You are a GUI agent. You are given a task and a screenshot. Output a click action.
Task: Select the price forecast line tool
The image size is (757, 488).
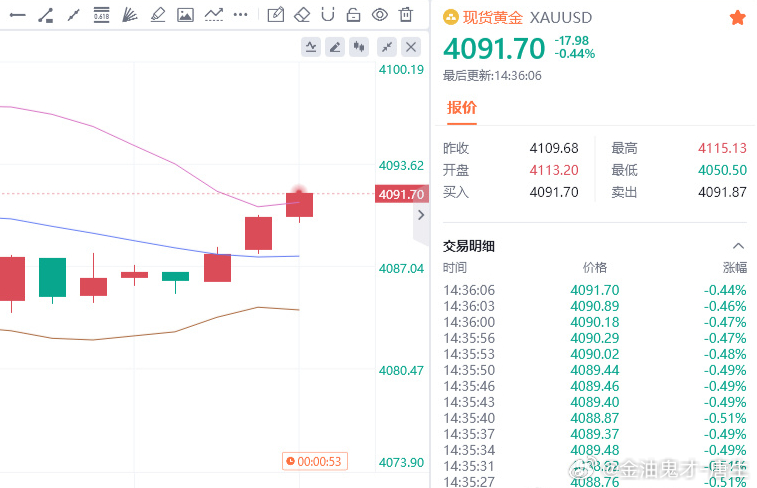(x=214, y=15)
